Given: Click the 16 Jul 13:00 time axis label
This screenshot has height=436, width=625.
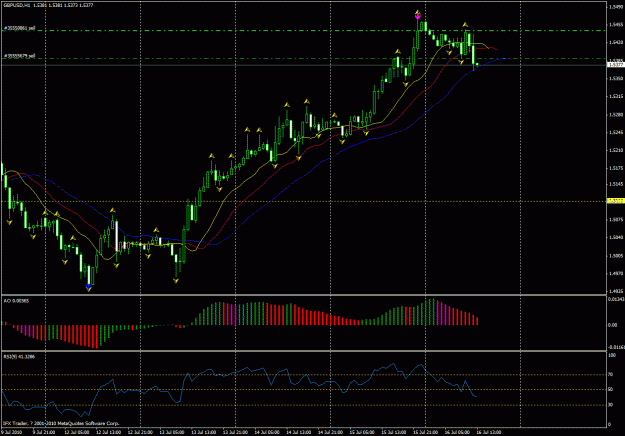Looking at the screenshot, I should (489, 432).
